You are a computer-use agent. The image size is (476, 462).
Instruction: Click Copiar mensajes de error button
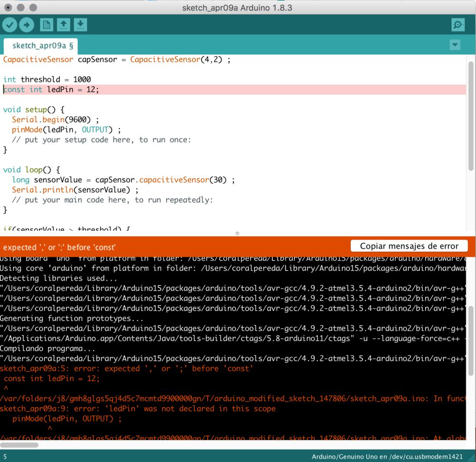click(x=409, y=246)
